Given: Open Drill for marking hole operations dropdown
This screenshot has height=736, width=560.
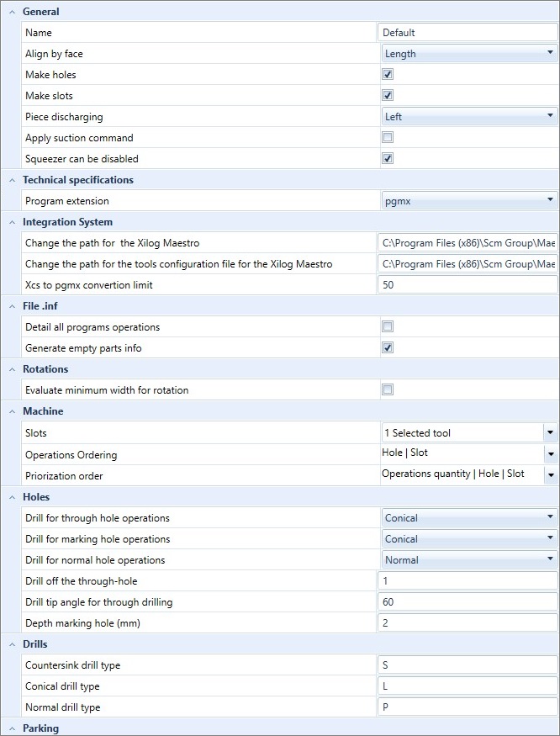Looking at the screenshot, I should (x=469, y=539).
